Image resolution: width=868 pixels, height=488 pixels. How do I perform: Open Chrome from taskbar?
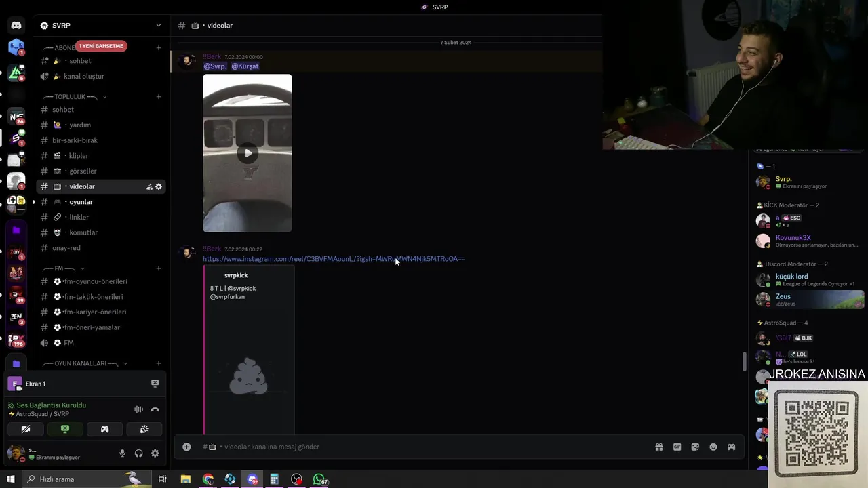(x=208, y=479)
